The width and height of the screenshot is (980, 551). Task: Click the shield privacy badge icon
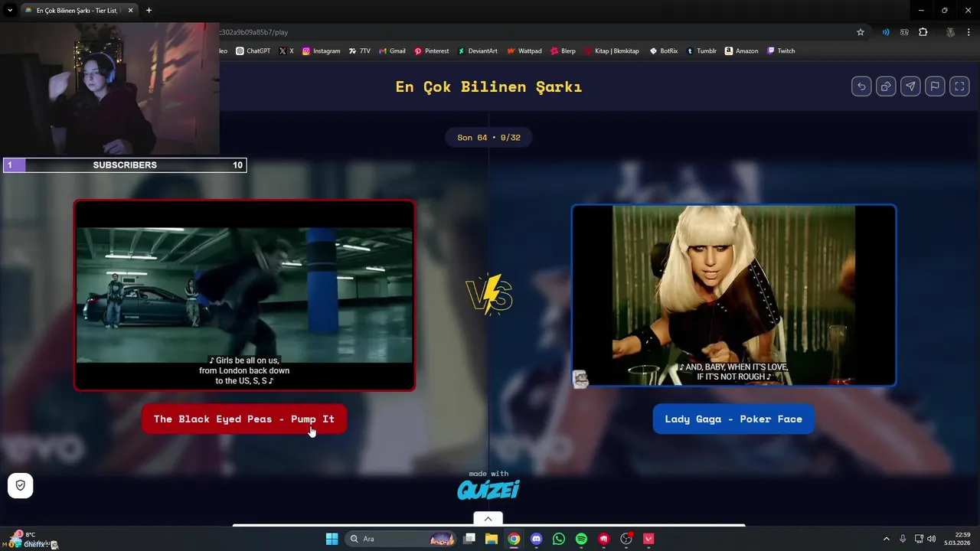pyautogui.click(x=21, y=485)
